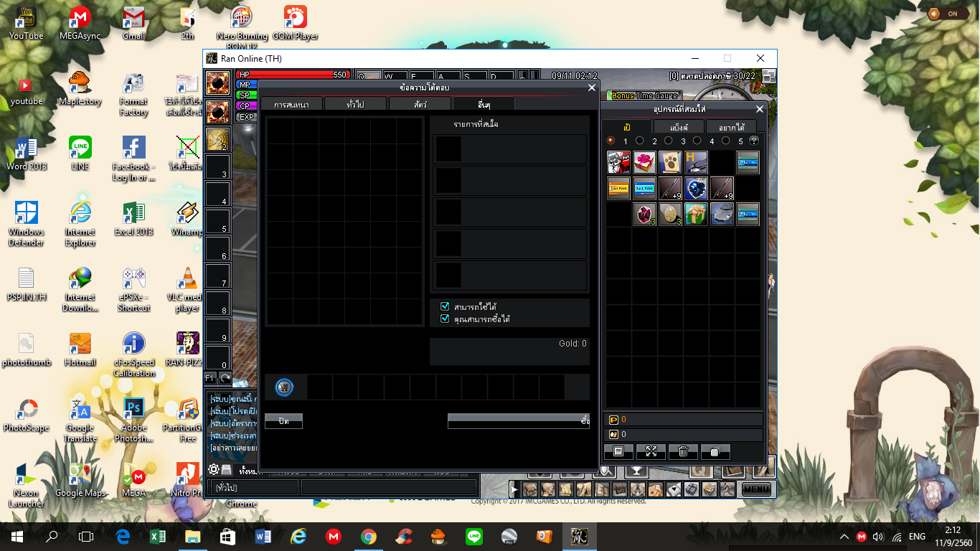Select the blue Back Point card

point(644,189)
